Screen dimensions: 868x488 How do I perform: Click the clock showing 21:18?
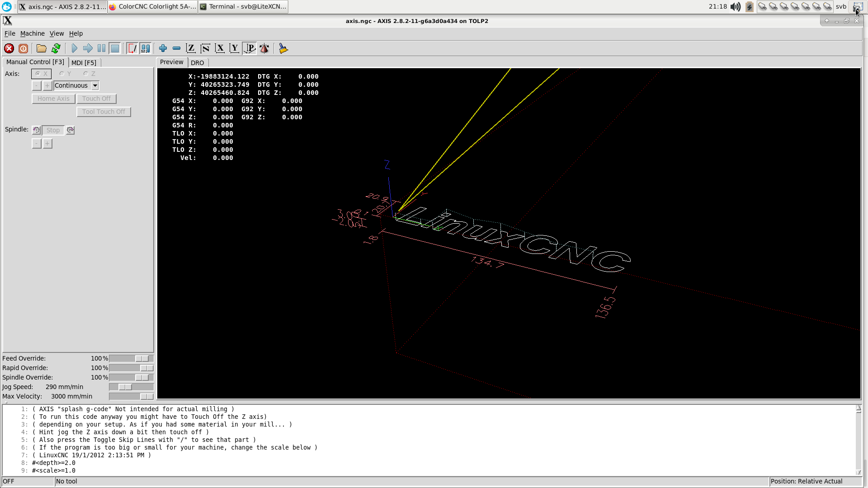[x=718, y=7]
